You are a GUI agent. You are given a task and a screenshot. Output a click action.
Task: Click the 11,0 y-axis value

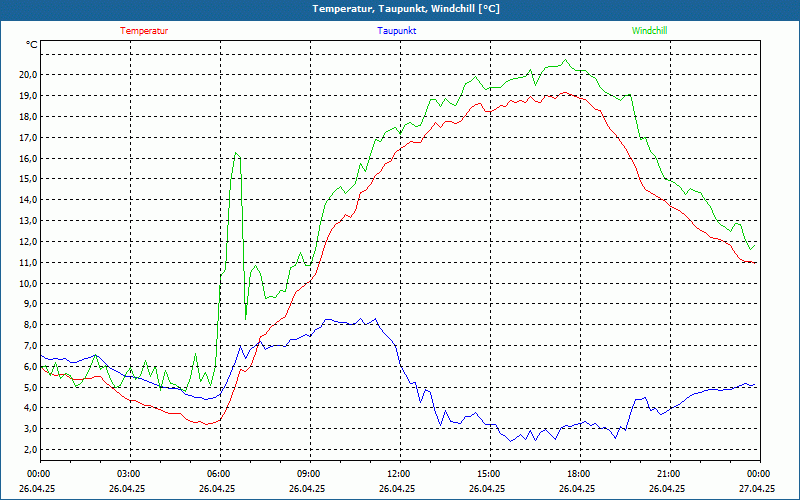click(x=28, y=263)
